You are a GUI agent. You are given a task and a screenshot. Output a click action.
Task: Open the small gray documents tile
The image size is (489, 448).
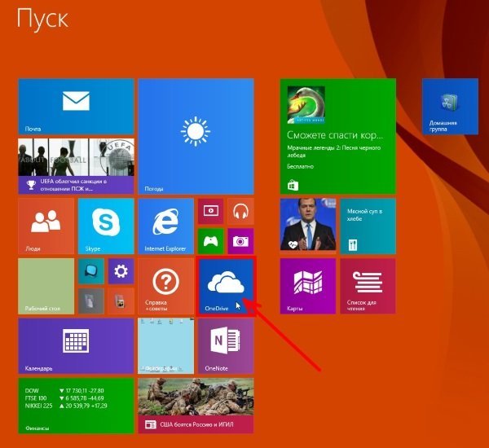click(x=91, y=301)
